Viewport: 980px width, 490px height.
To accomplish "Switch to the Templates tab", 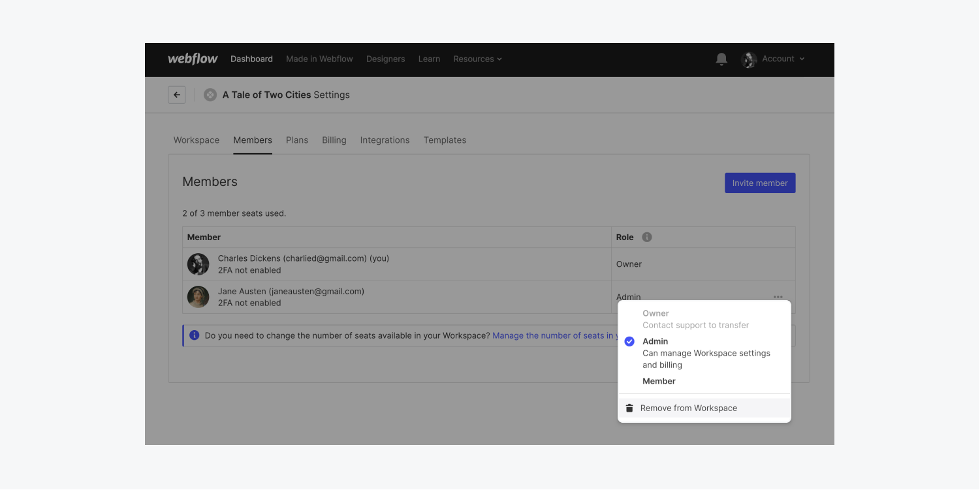I will coord(445,140).
